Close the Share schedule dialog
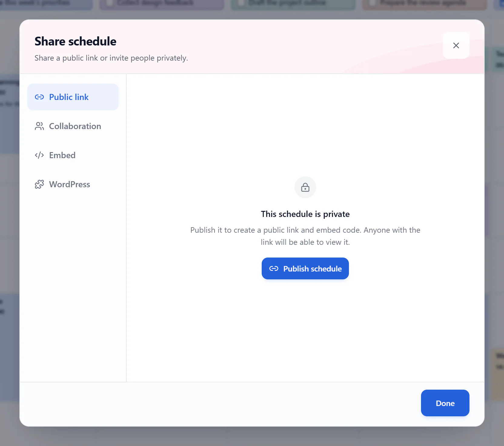This screenshot has height=446, width=504. [x=456, y=45]
